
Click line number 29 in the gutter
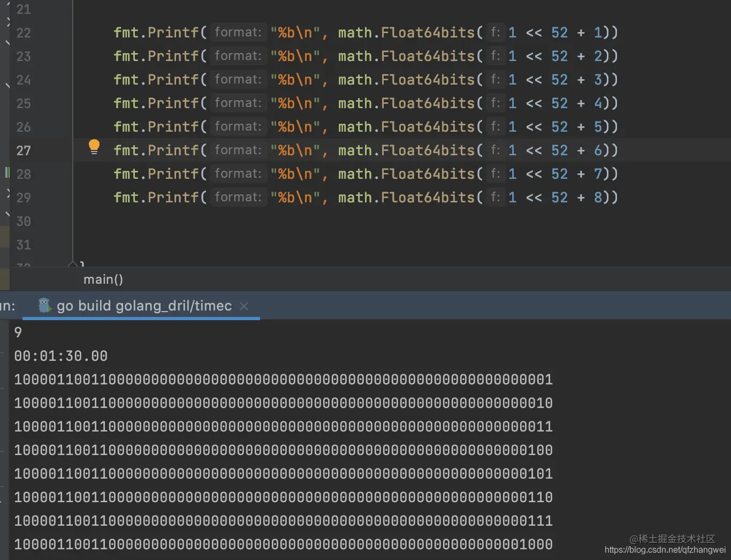24,198
